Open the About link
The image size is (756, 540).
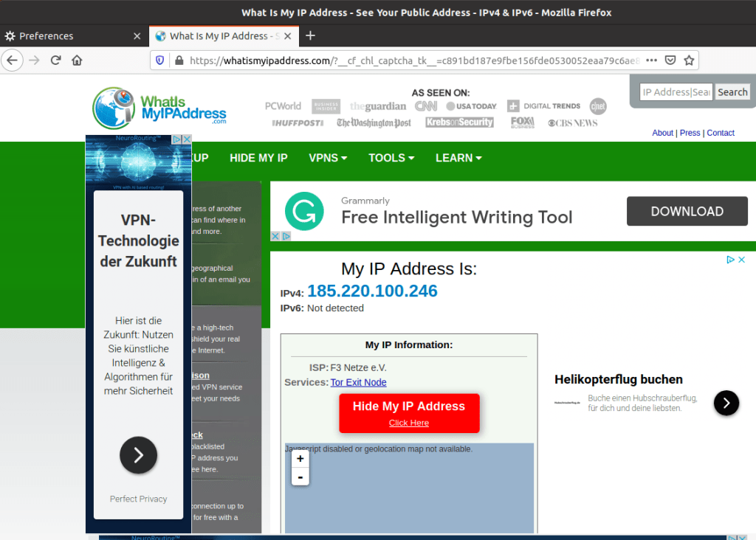662,133
